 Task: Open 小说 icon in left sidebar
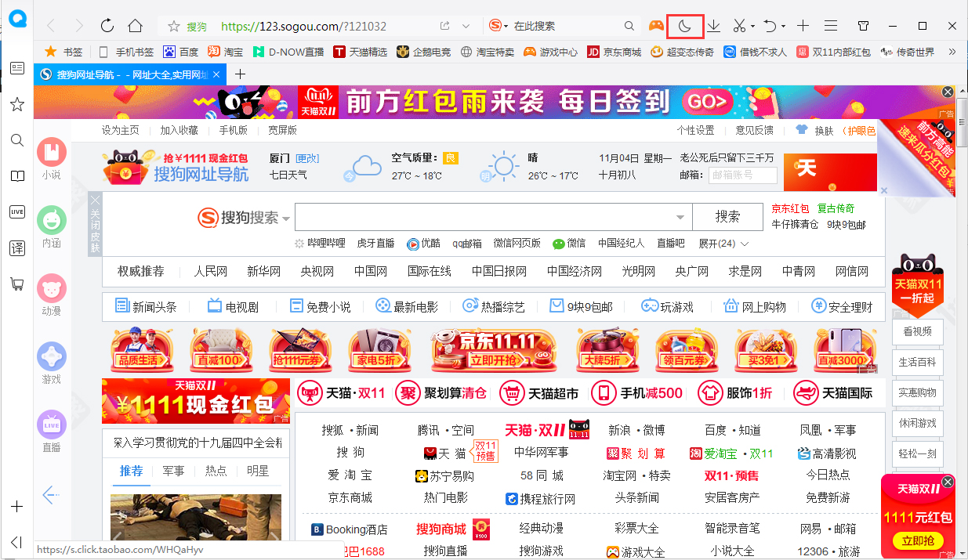(51, 154)
